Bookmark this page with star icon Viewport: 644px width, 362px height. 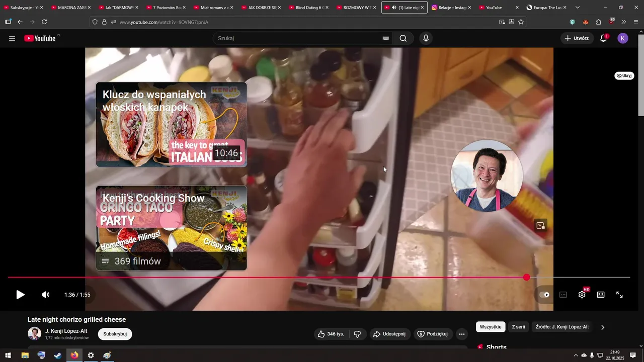pos(521,22)
